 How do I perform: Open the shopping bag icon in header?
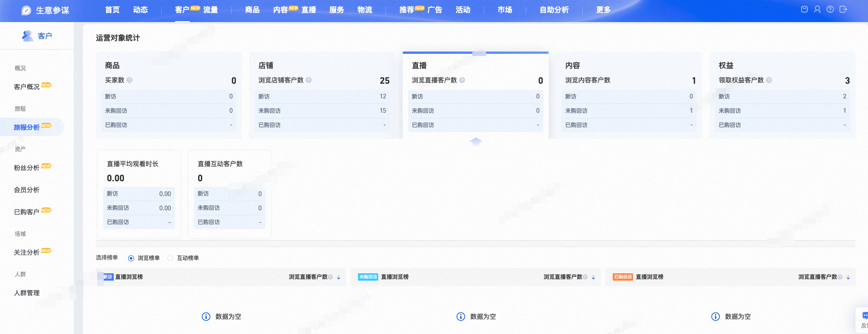[804, 9]
